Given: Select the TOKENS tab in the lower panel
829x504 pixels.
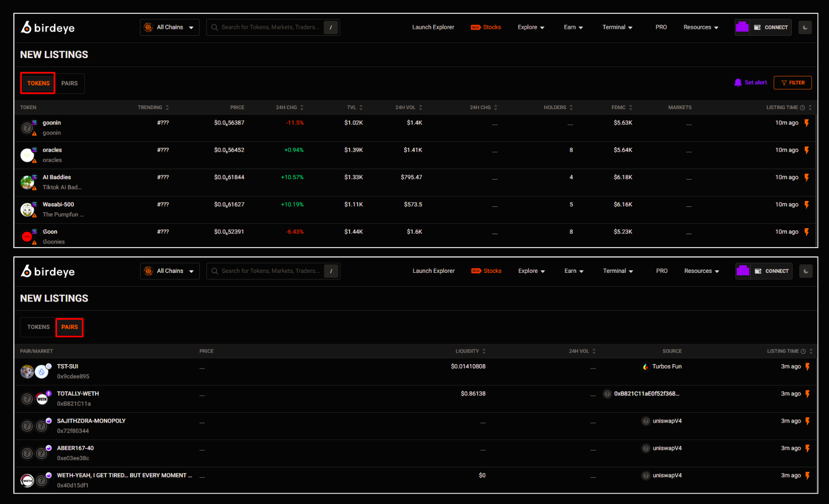Looking at the screenshot, I should (38, 327).
